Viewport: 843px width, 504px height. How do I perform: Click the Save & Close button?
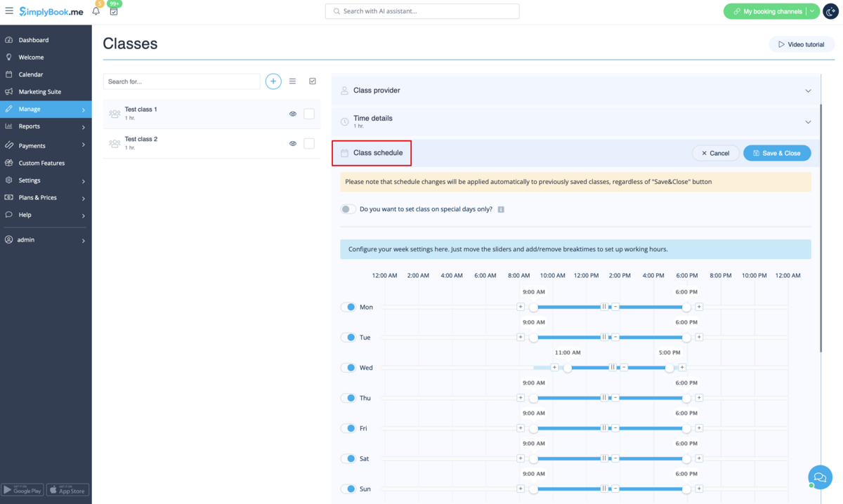777,153
